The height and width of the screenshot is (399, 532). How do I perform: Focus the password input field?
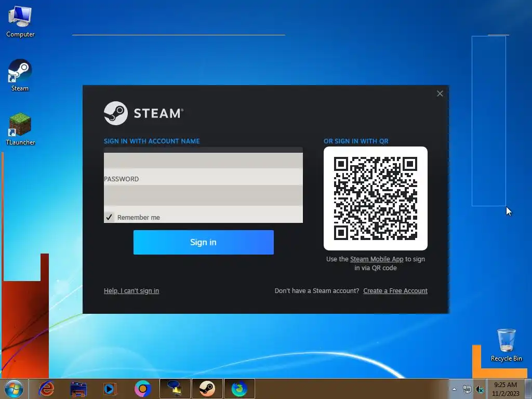(203, 195)
